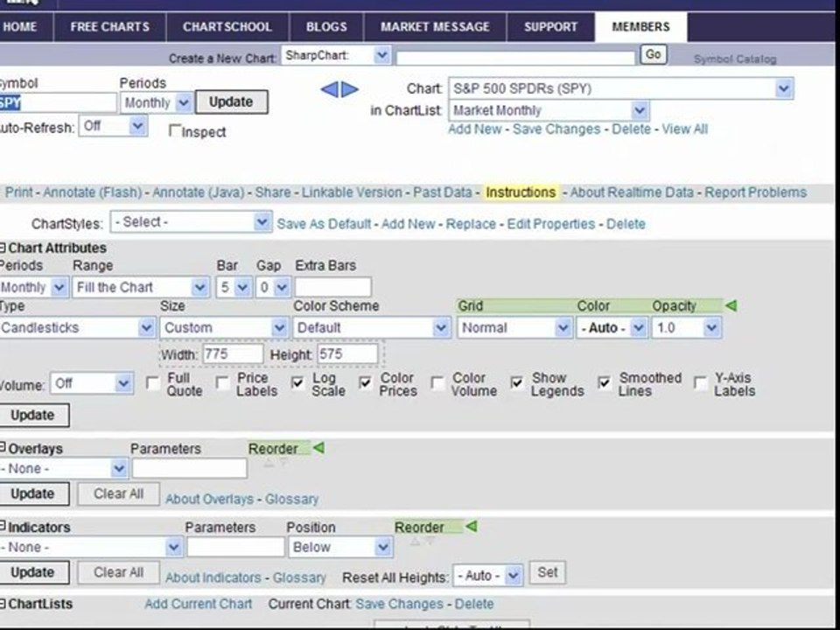Go to previous chart with left arrow
Viewport: 840px width, 630px height.
[x=329, y=89]
